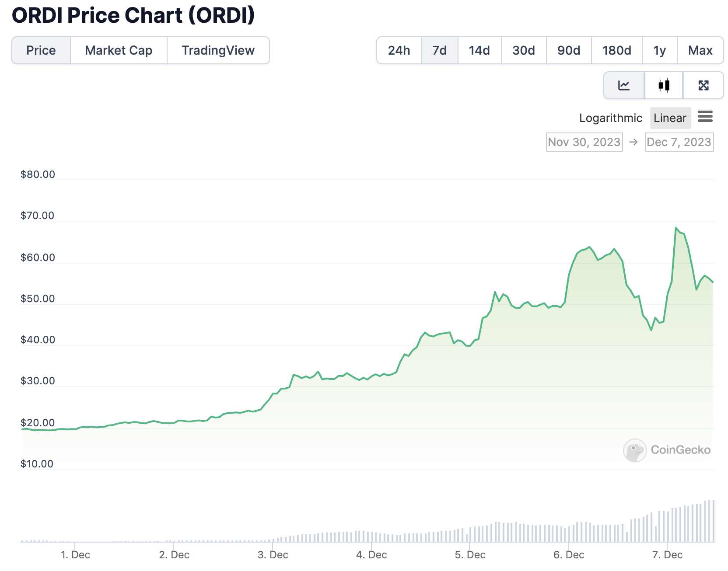Switch to Market Cap tab
728x571 pixels.
tap(119, 51)
